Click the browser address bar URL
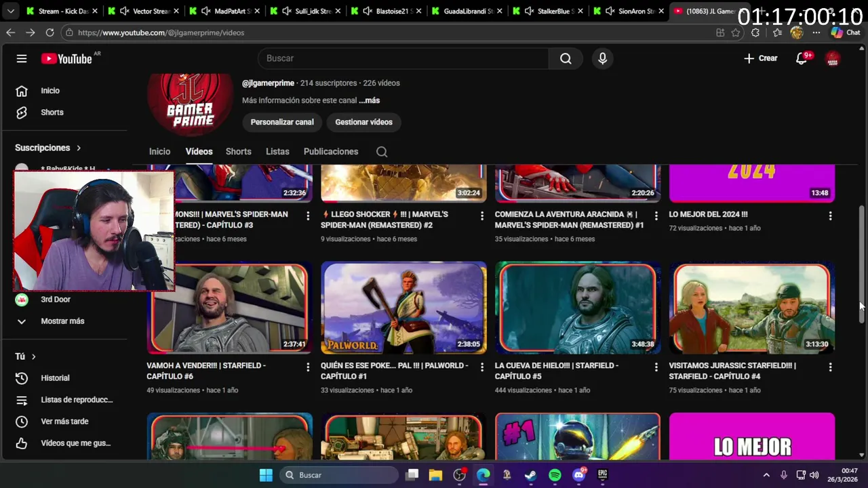Viewport: 868px width, 488px height. click(161, 33)
